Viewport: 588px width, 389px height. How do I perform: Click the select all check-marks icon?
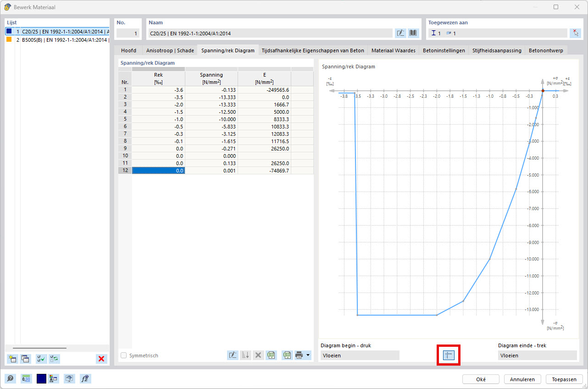pos(41,359)
